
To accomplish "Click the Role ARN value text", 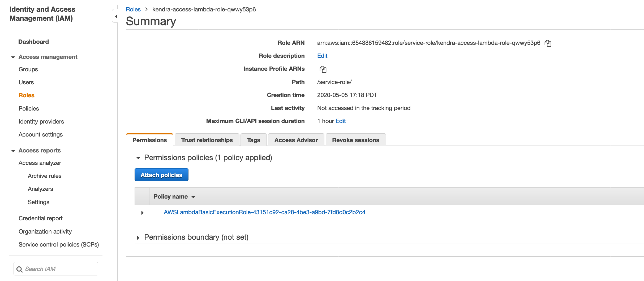I will click(429, 43).
